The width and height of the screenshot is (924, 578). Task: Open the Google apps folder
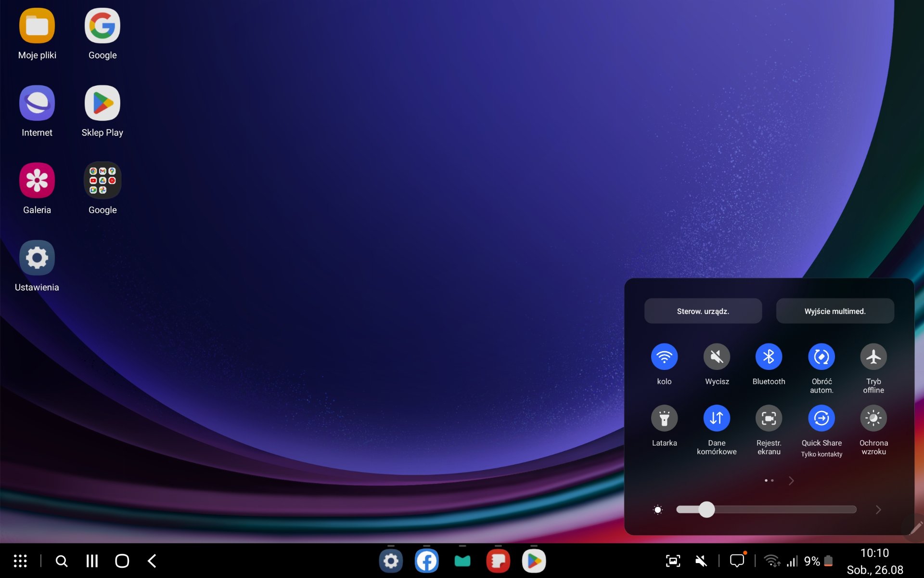click(103, 181)
